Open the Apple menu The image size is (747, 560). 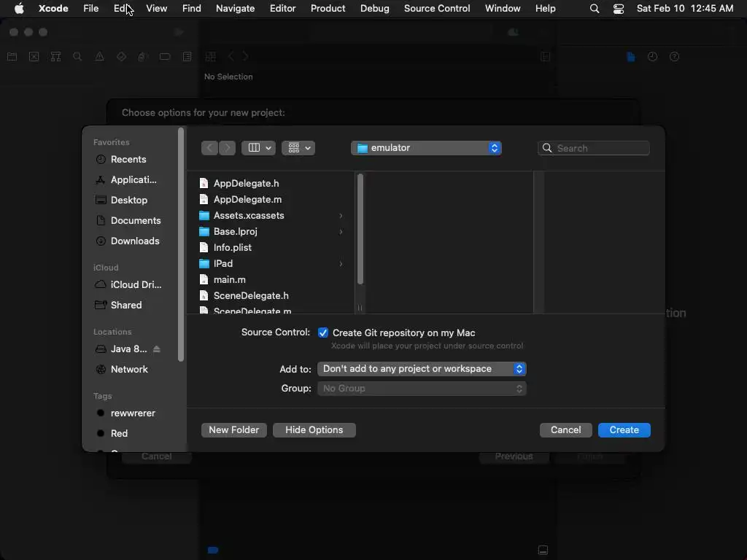(19, 8)
